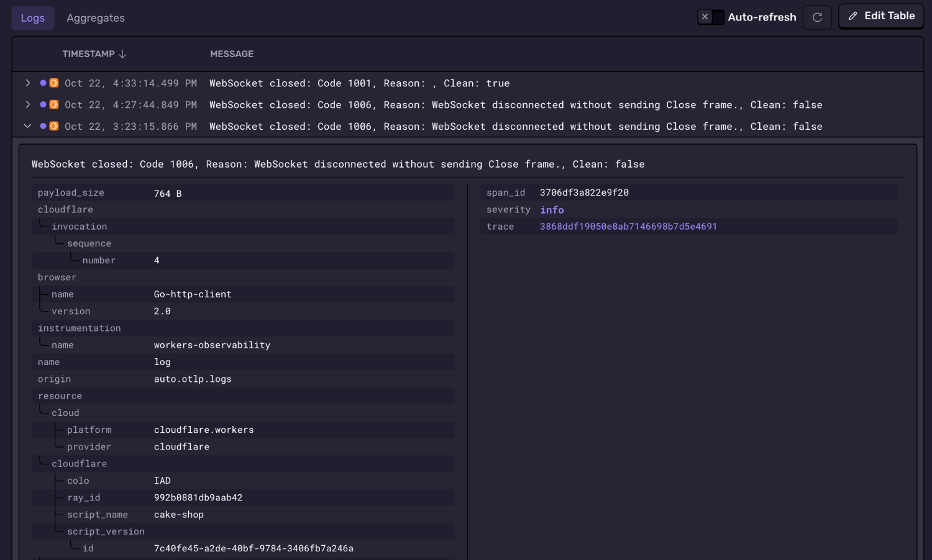Viewport: 932px width, 560px height.
Task: Expand the 4:33:14 log entry chevron
Action: click(x=27, y=82)
